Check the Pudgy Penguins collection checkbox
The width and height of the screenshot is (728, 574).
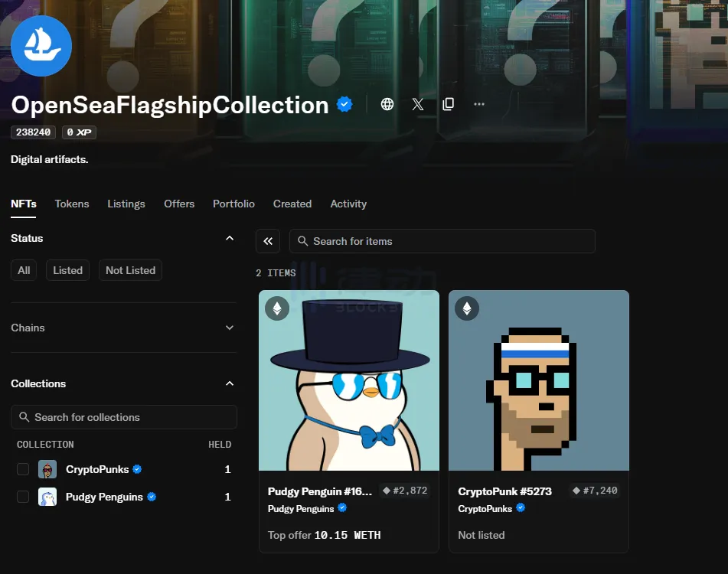point(23,497)
